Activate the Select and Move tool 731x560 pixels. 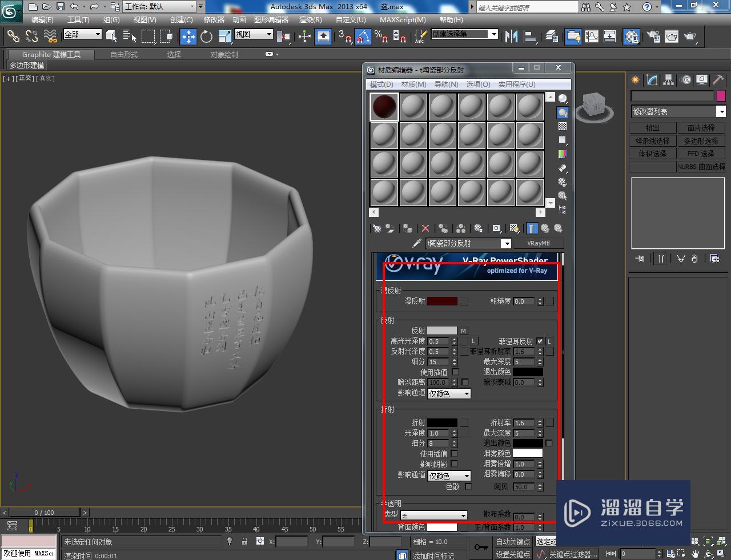[x=188, y=37]
